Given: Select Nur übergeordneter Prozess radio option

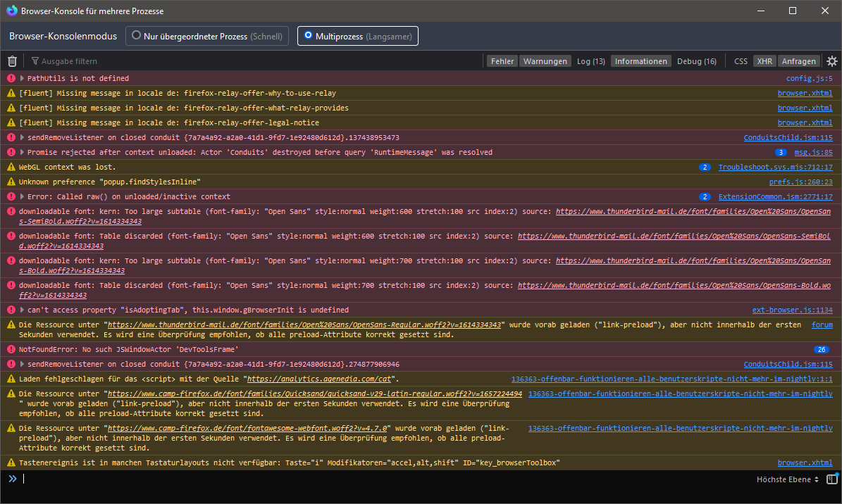Looking at the screenshot, I should 135,36.
